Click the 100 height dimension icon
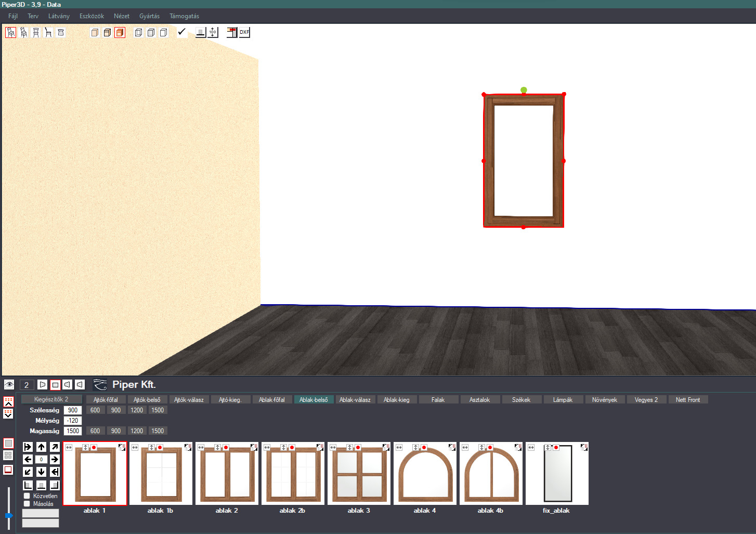The image size is (756, 534). pos(213,32)
